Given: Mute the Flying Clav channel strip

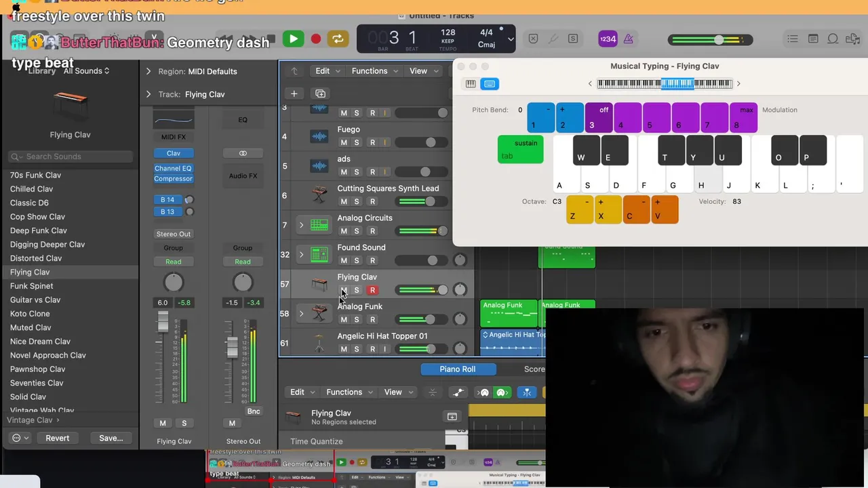Looking at the screenshot, I should (163, 423).
